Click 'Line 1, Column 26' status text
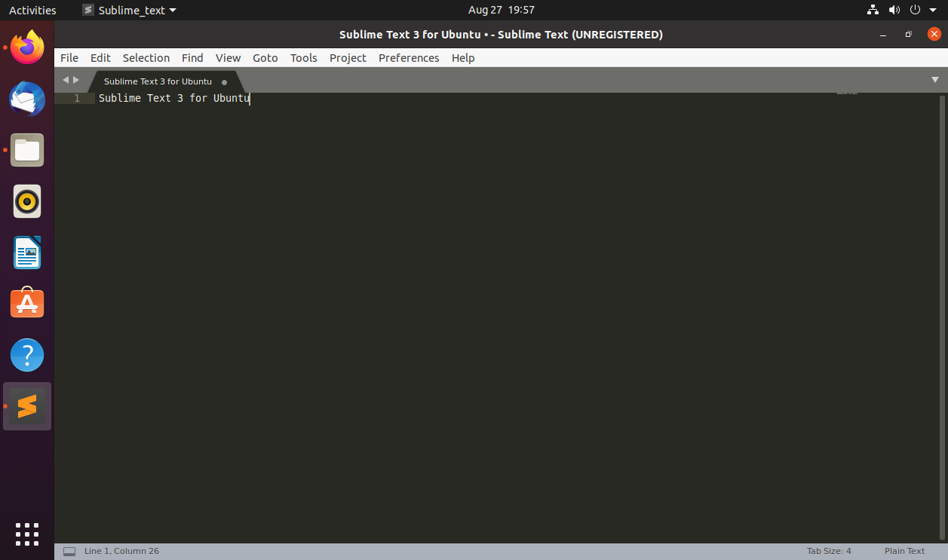The width and height of the screenshot is (948, 560). pos(121,551)
